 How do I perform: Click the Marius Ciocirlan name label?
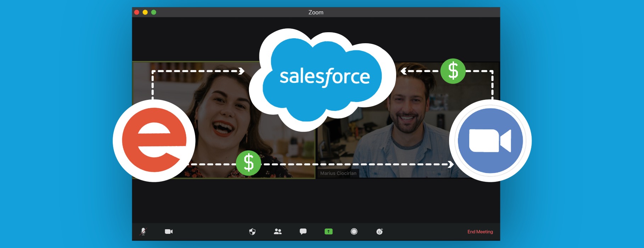(338, 173)
